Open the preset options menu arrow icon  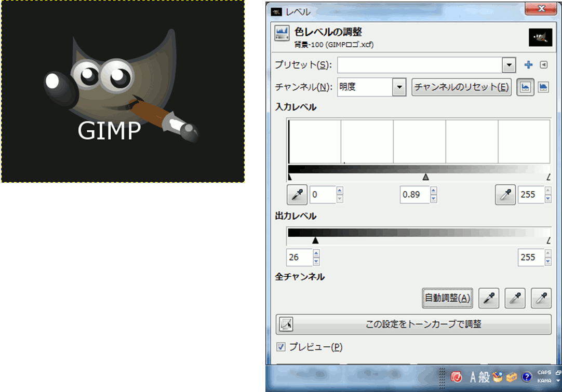click(543, 65)
